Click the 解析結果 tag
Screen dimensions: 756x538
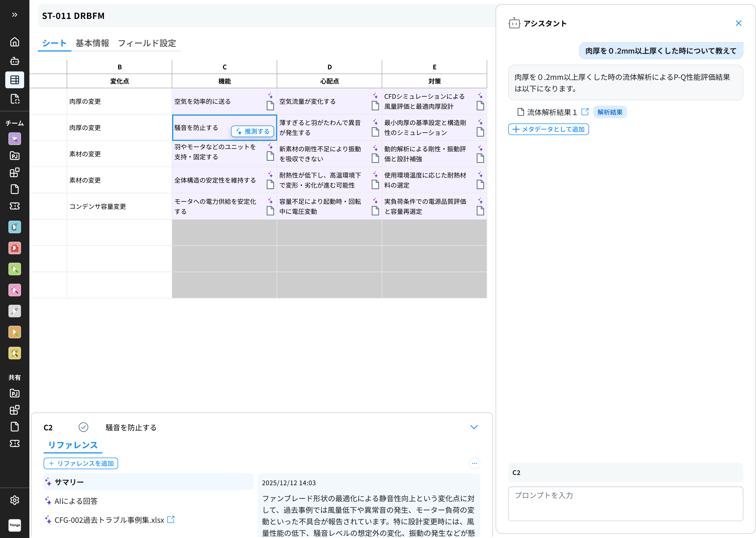coord(610,112)
